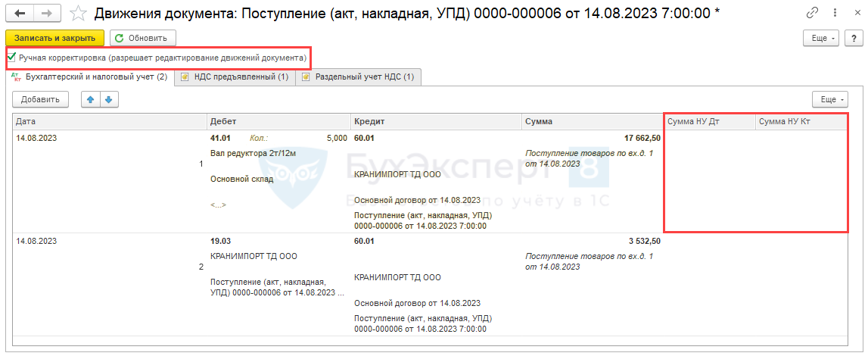Click the <...> placeholder in debit cell

pos(218,205)
